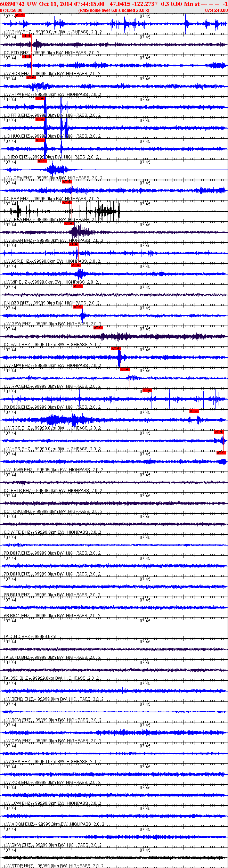Click the 'TA D04D BHZ' station label
Screen dimensions: 228x868
(17, 637)
